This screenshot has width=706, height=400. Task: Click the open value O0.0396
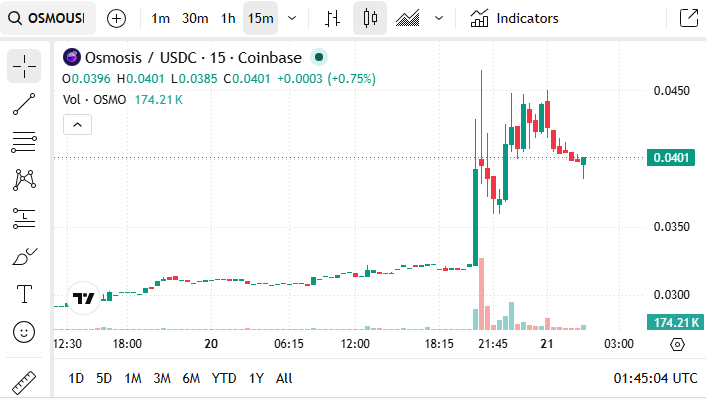[x=86, y=79]
